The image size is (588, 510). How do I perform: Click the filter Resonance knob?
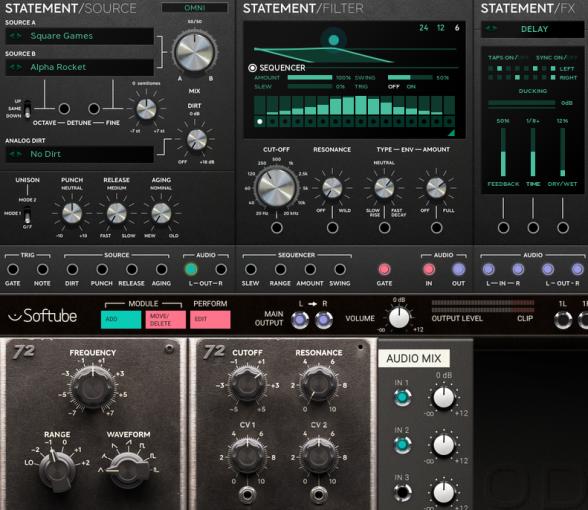click(333, 188)
